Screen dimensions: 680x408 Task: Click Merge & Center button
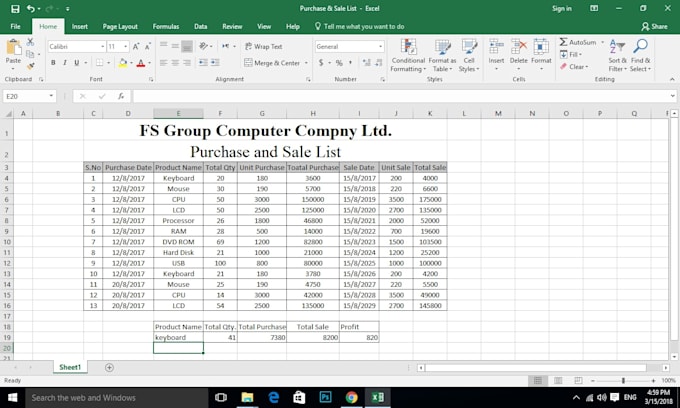pos(272,63)
